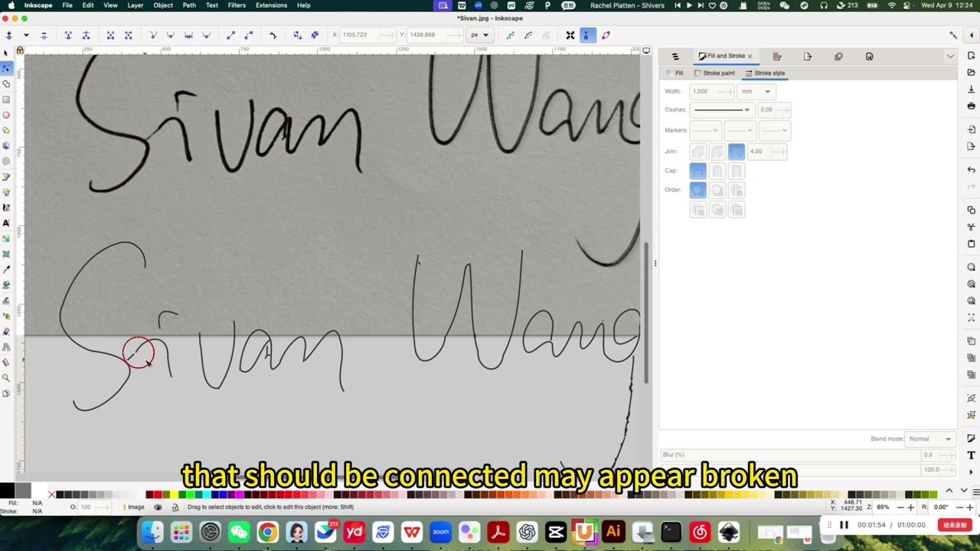The height and width of the screenshot is (551, 980).
Task: Click the Print icon in commands bar
Action: 972,106
